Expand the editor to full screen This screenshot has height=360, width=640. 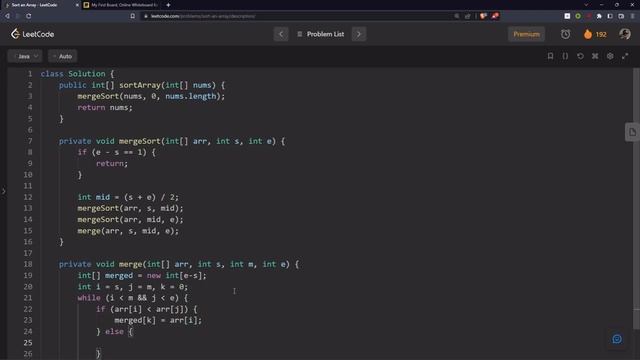click(625, 56)
